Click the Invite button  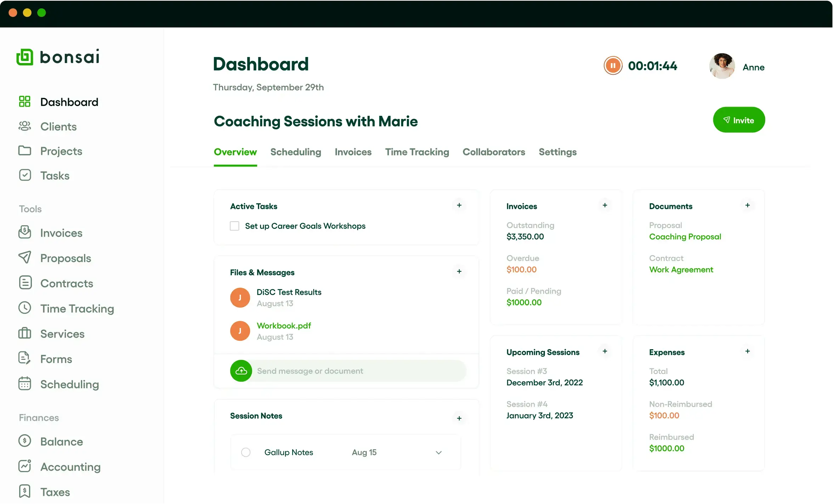[x=739, y=120]
